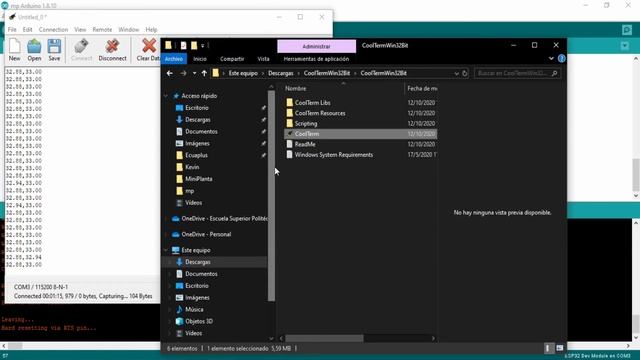
Task: Click CoolTerm status text COM3 / 115200
Action: point(41,287)
